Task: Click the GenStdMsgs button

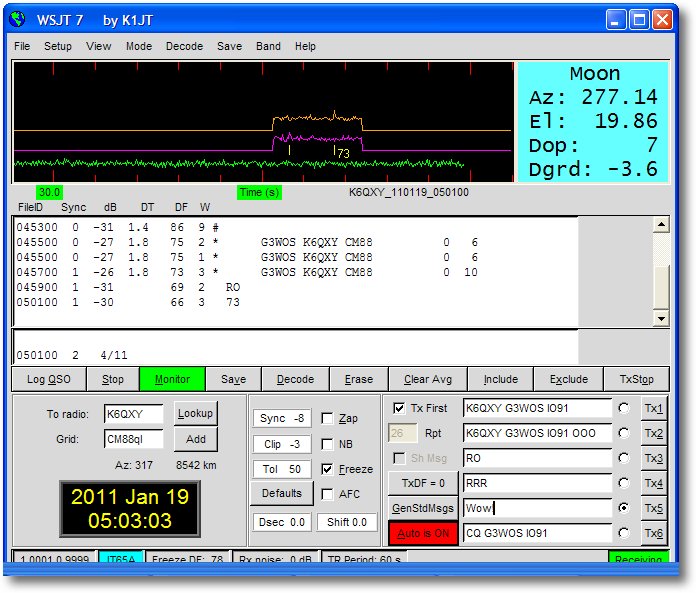Action: pyautogui.click(x=423, y=508)
